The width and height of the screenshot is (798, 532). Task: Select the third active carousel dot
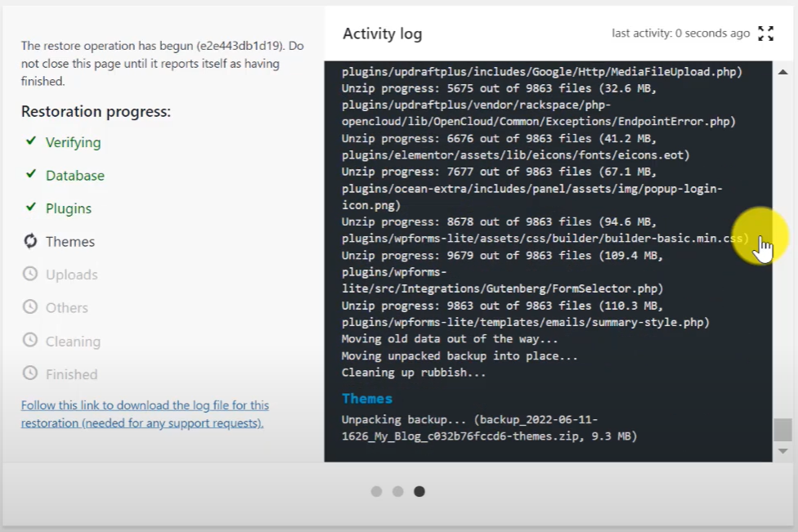419,491
